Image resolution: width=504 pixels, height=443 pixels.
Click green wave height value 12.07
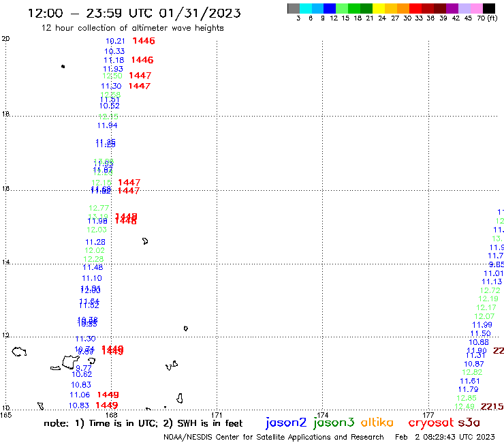484,316
